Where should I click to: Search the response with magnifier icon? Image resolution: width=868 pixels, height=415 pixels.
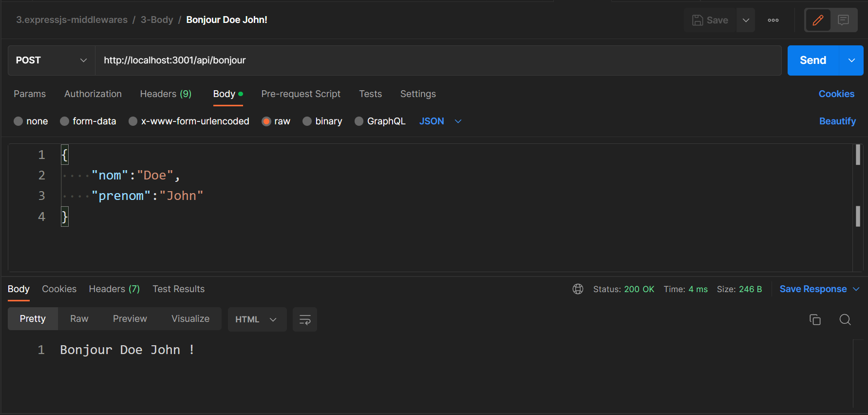pos(845,319)
